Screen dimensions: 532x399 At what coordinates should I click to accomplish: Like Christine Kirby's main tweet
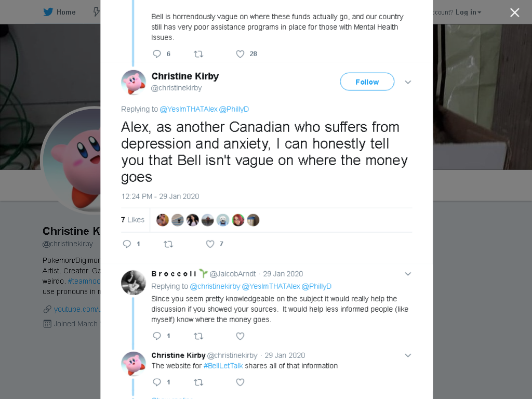(210, 244)
